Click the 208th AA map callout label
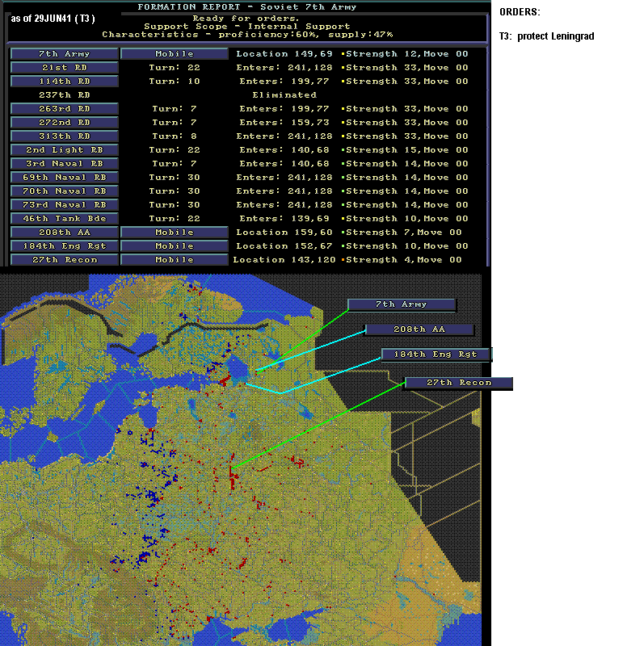The height and width of the screenshot is (646, 644). click(x=419, y=329)
